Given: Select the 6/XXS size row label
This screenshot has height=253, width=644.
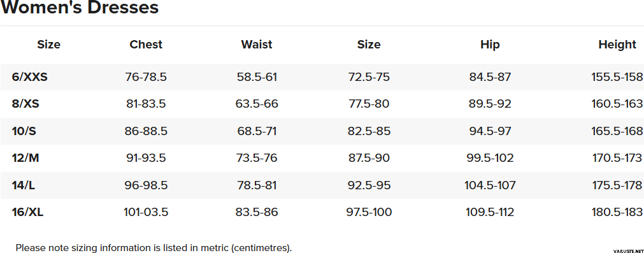Looking at the screenshot, I should [29, 77].
